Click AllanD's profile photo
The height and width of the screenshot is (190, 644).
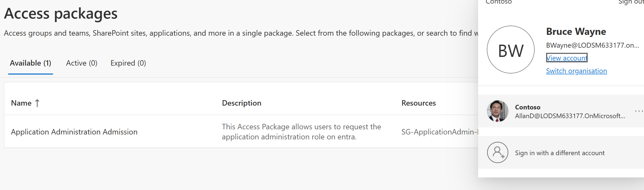pyautogui.click(x=497, y=111)
